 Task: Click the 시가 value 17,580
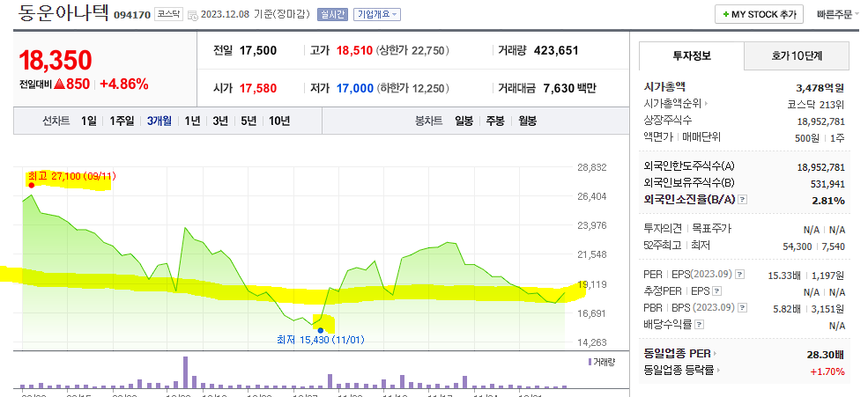pyautogui.click(x=258, y=88)
